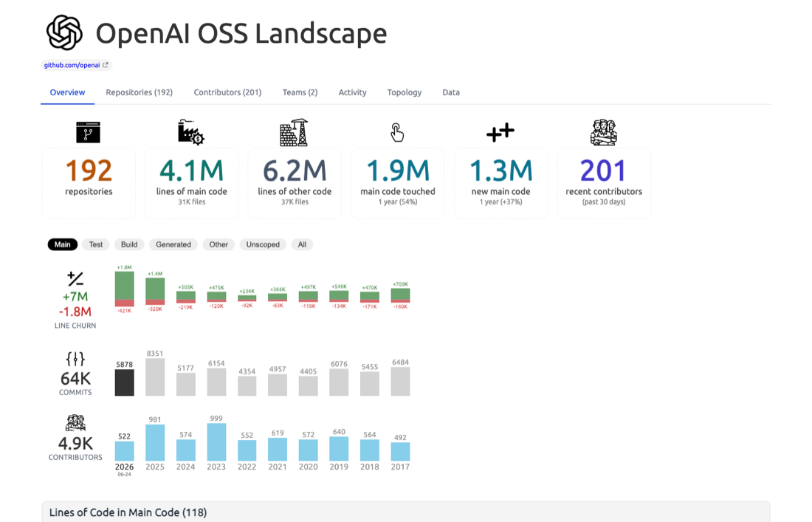Screen dimensions: 812x522
Task: Click the 64K COMMITS label
Action: click(x=75, y=383)
